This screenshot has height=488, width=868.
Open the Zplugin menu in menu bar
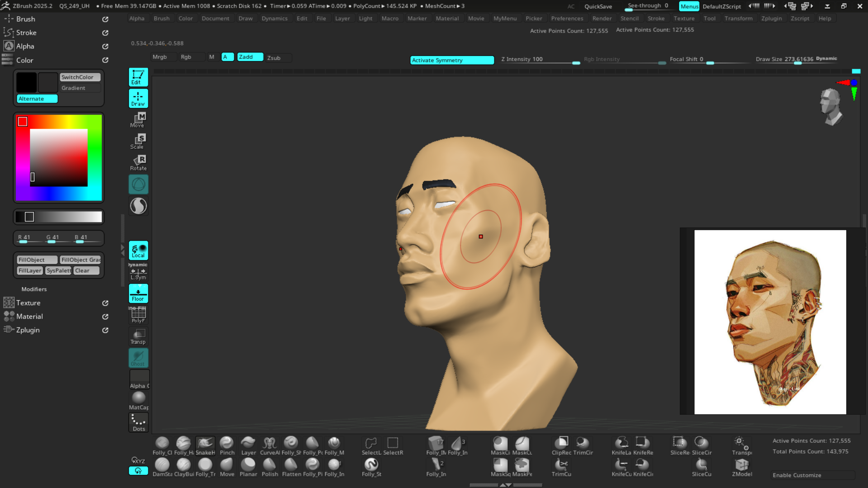tap(771, 19)
